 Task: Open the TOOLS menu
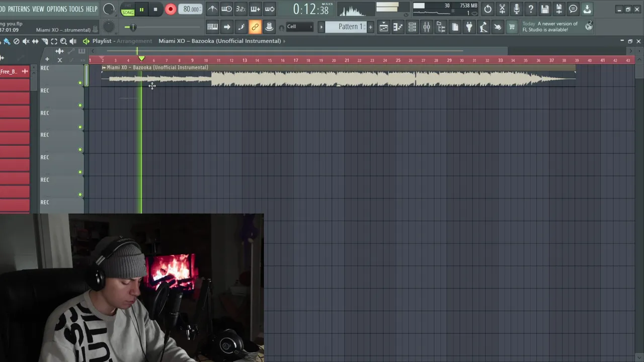(76, 9)
